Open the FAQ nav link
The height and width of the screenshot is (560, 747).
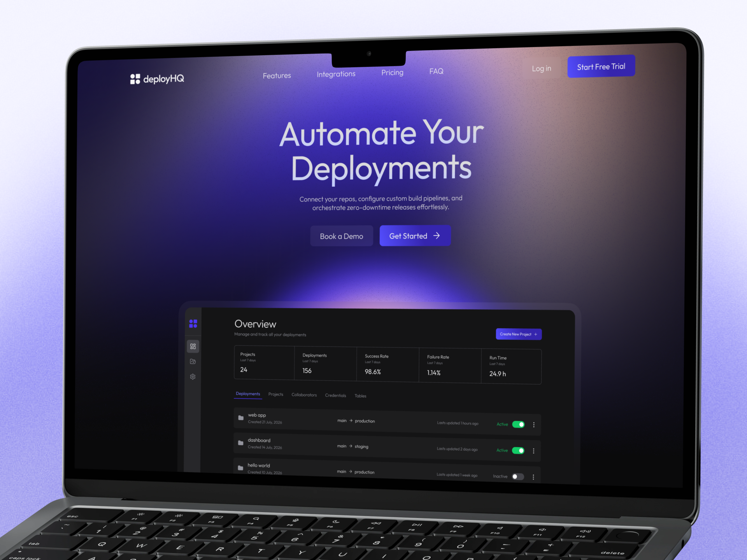point(436,71)
